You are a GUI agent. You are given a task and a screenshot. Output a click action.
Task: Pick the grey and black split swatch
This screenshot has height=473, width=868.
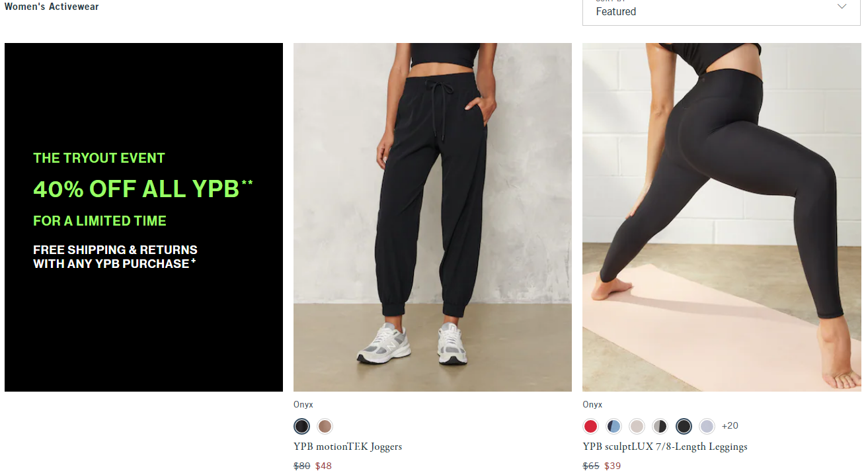coord(660,426)
